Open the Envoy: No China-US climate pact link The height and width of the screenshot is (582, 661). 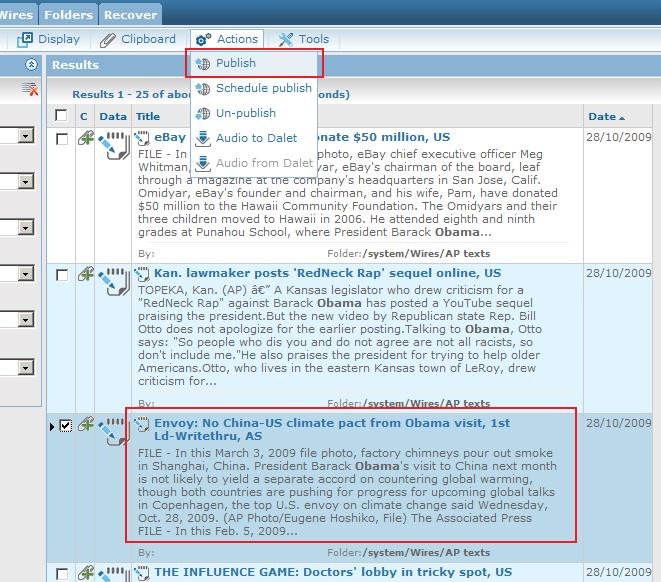tap(332, 429)
